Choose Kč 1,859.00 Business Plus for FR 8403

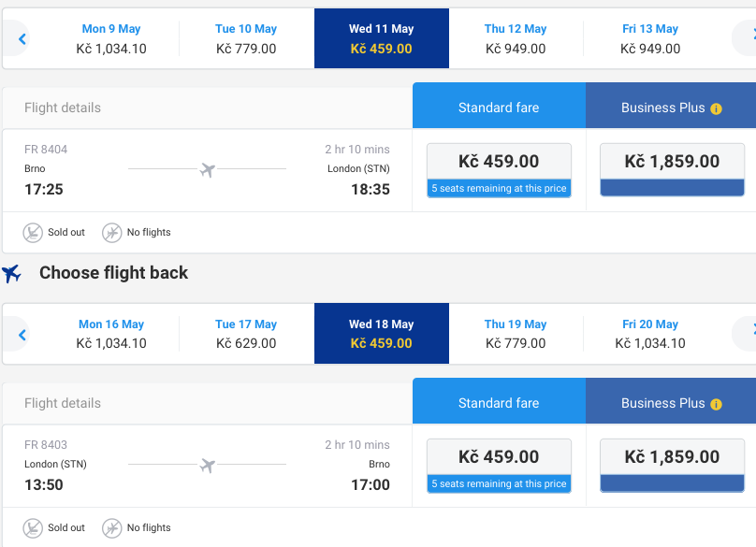click(x=672, y=465)
